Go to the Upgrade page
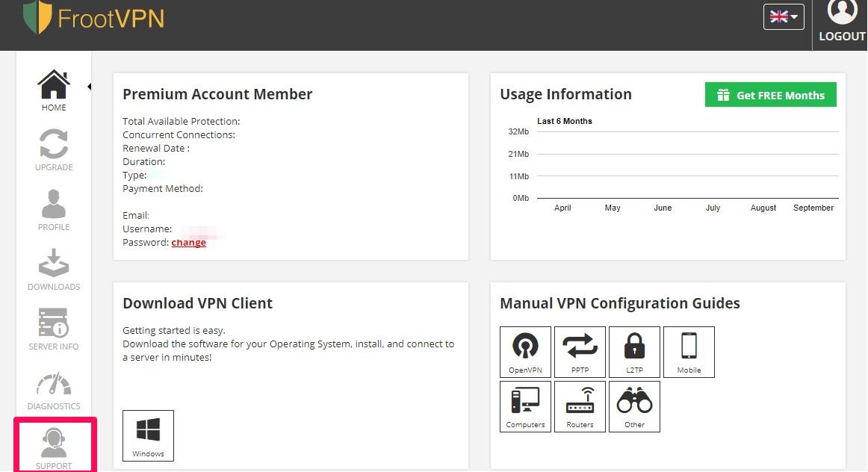Viewport: 868px width, 472px height. pyautogui.click(x=54, y=150)
